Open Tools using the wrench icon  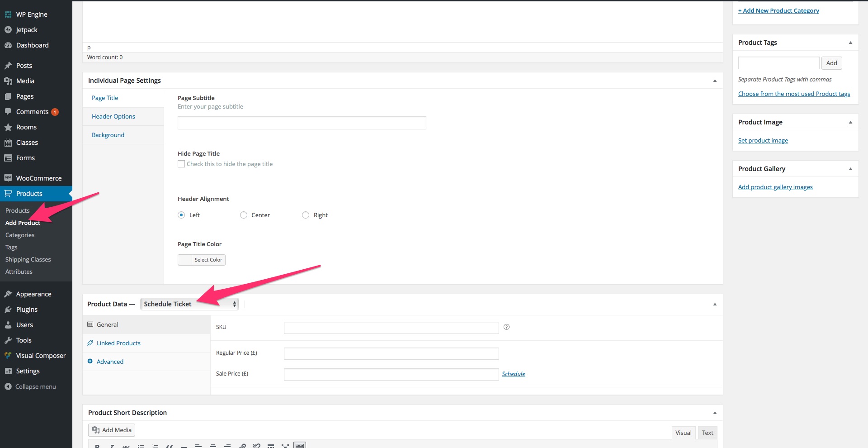tap(8, 340)
